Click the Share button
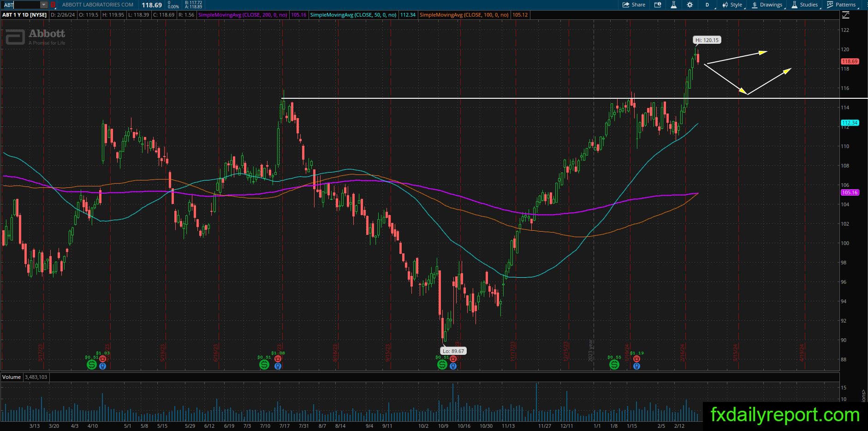 click(x=634, y=5)
